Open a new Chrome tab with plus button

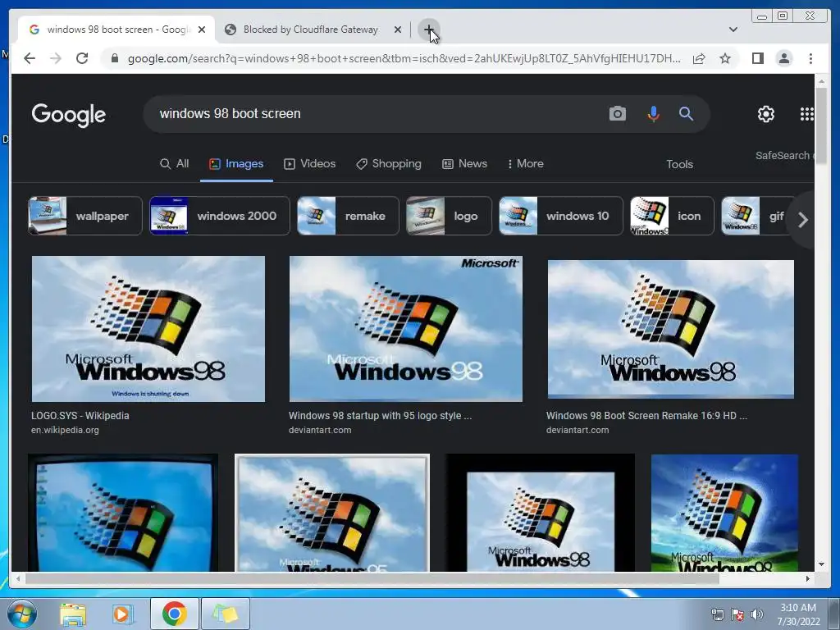coord(428,30)
